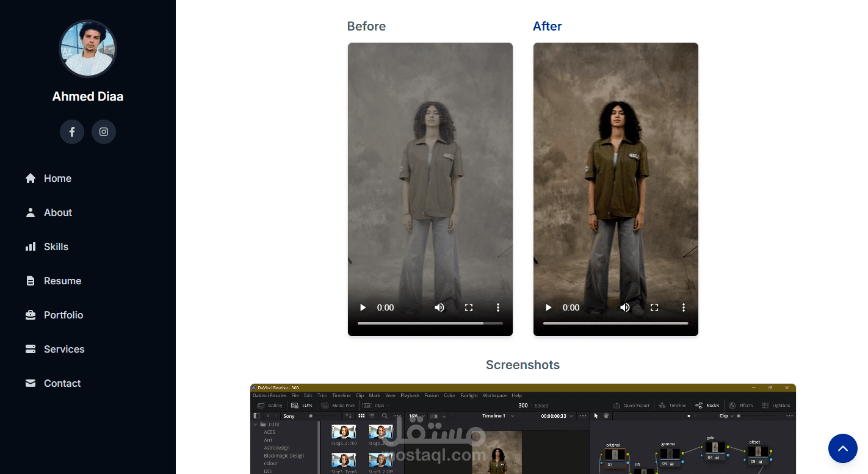868x474 pixels.
Task: Mute the After video
Action: (x=625, y=307)
